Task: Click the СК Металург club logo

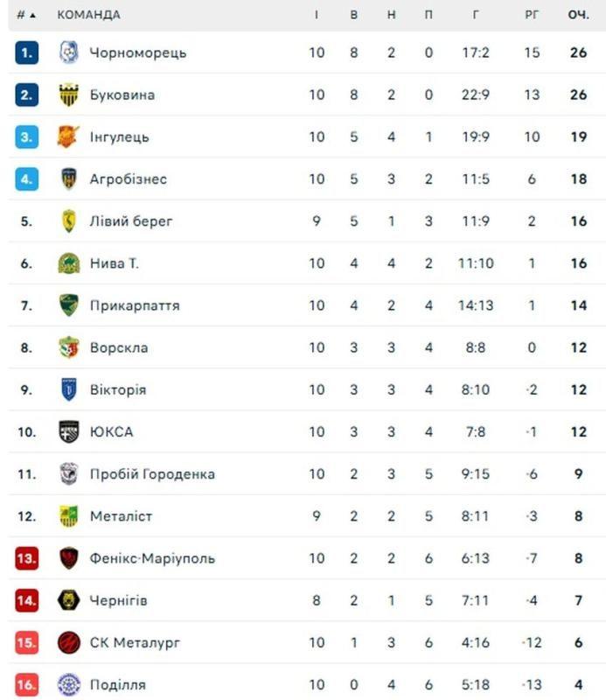Action: [68, 643]
